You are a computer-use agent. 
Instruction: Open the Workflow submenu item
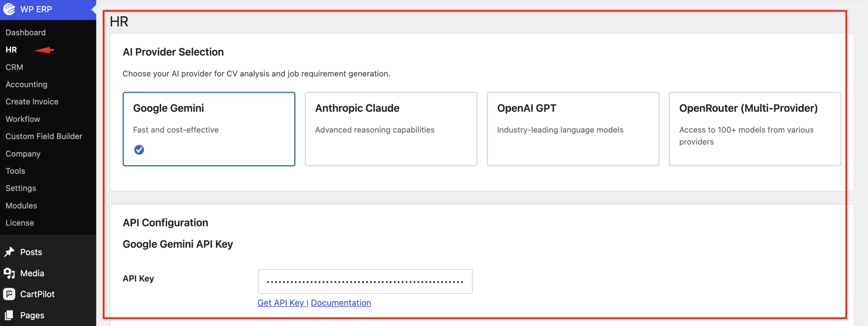click(23, 119)
